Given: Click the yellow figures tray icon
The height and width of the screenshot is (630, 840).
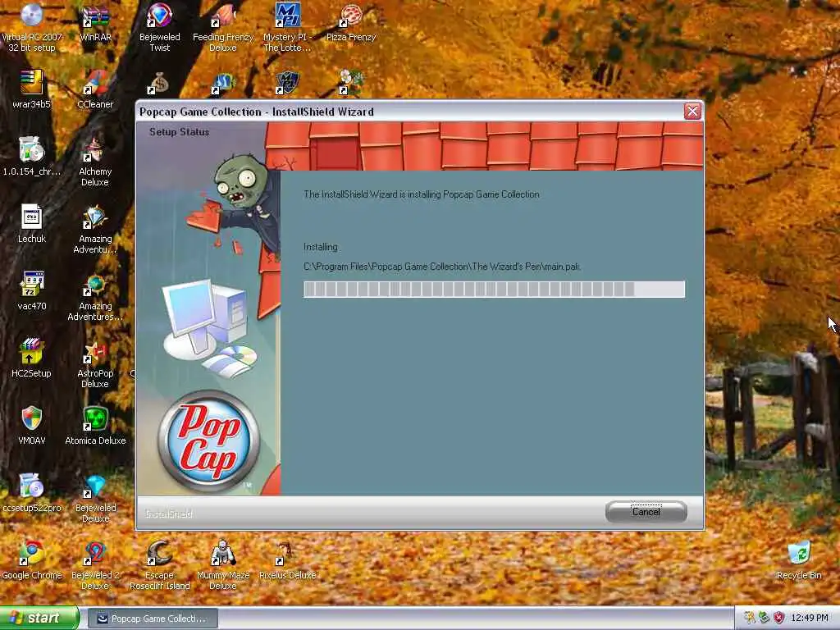Looking at the screenshot, I should click(x=750, y=618).
